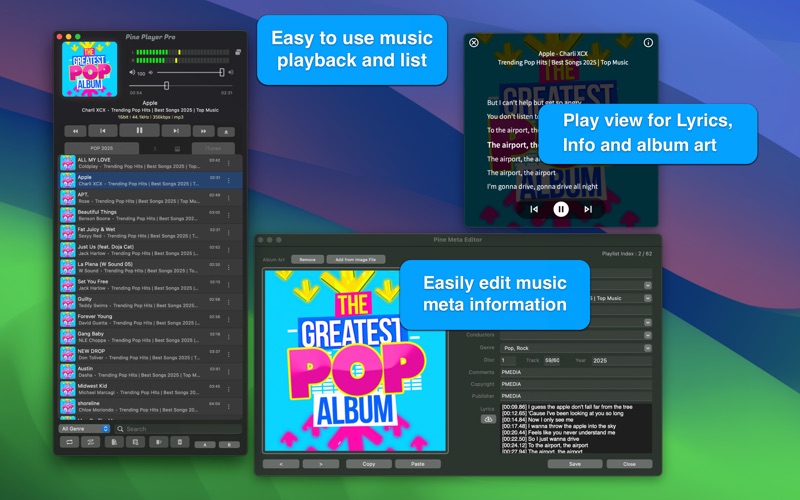Select the track Just Us (feat. Doja Cat)
This screenshot has height=500, width=800.
(151, 250)
